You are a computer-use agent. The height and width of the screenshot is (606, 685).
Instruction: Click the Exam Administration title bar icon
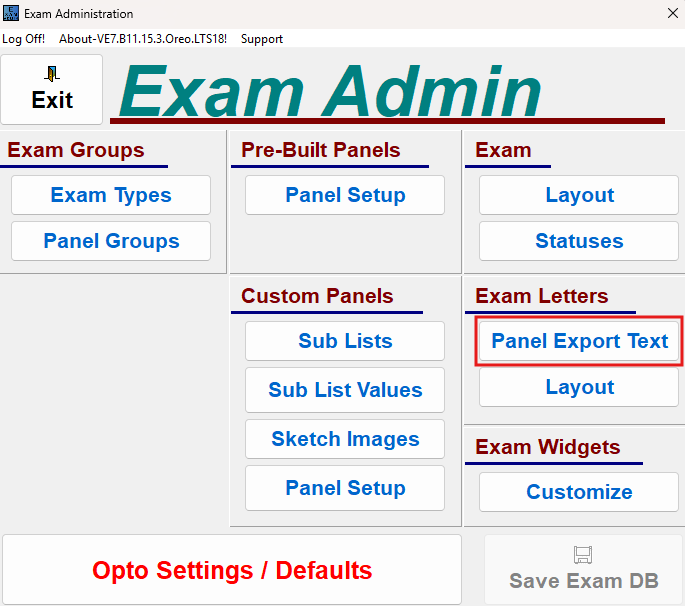point(11,14)
